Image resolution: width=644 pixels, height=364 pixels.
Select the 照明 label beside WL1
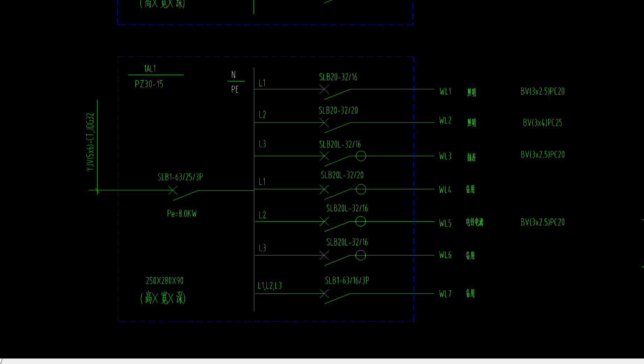tap(471, 92)
